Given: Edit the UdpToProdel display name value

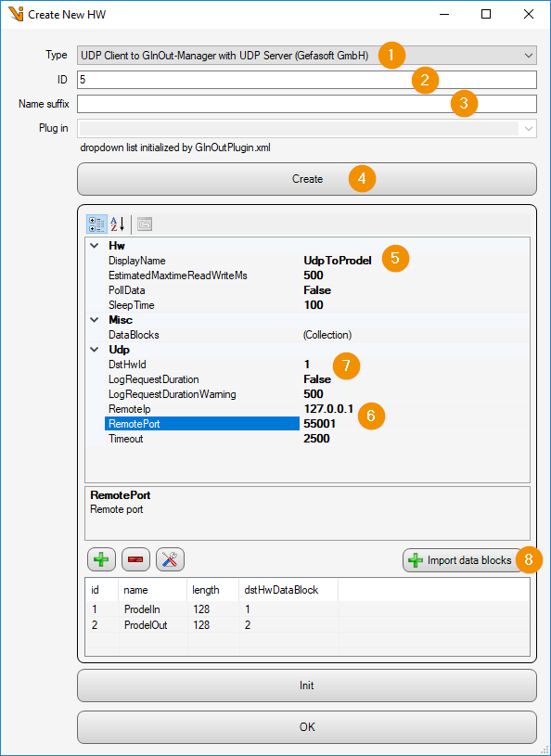Looking at the screenshot, I should pos(338,261).
